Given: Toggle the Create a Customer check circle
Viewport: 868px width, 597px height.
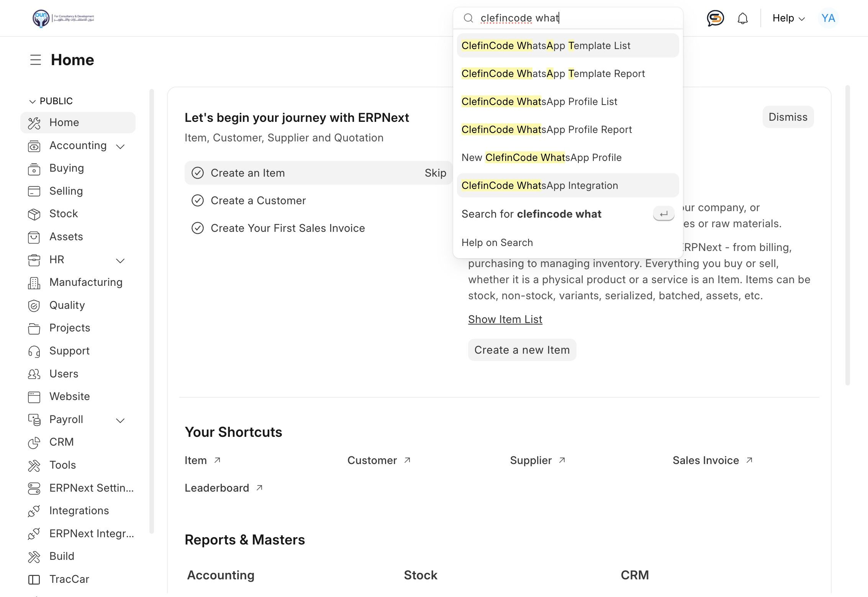Looking at the screenshot, I should (197, 201).
